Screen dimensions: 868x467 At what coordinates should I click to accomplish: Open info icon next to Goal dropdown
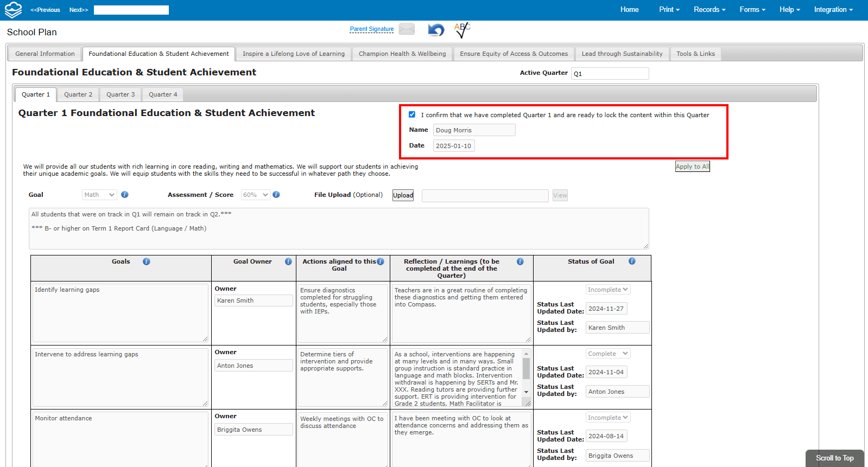[125, 195]
